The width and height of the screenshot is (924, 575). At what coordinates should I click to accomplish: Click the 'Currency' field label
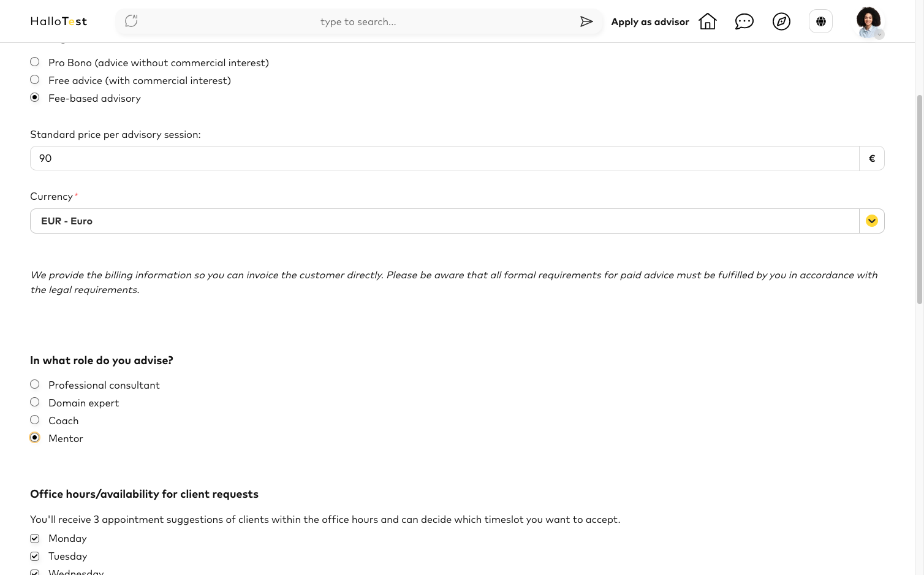[51, 196]
